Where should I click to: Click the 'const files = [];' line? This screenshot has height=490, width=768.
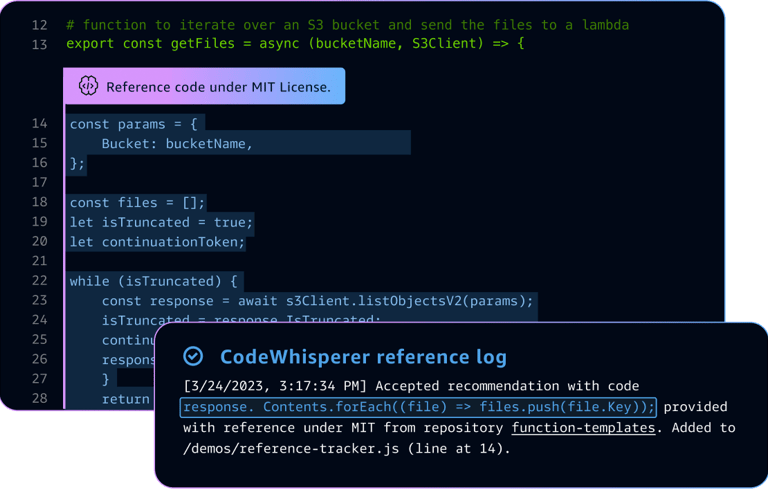click(137, 203)
